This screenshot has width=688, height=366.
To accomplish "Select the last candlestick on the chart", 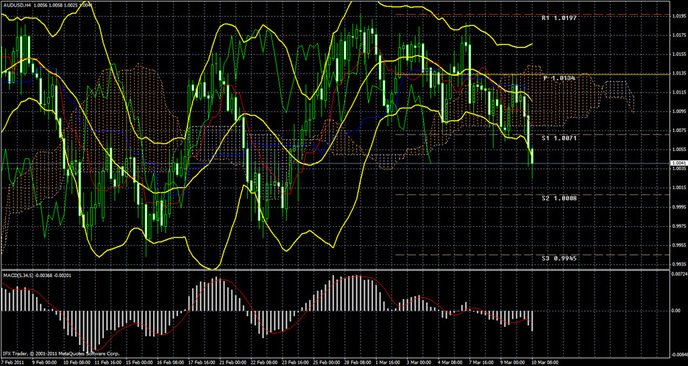I will click(x=532, y=162).
